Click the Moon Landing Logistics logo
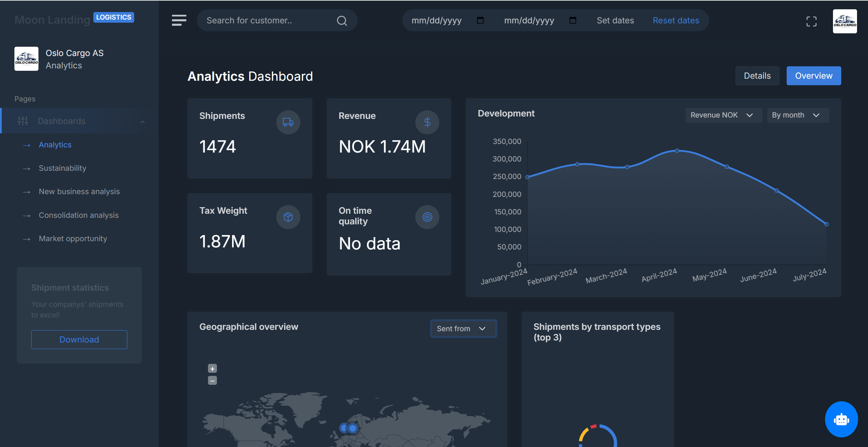Screen dimensions: 868x447 click(74, 19)
